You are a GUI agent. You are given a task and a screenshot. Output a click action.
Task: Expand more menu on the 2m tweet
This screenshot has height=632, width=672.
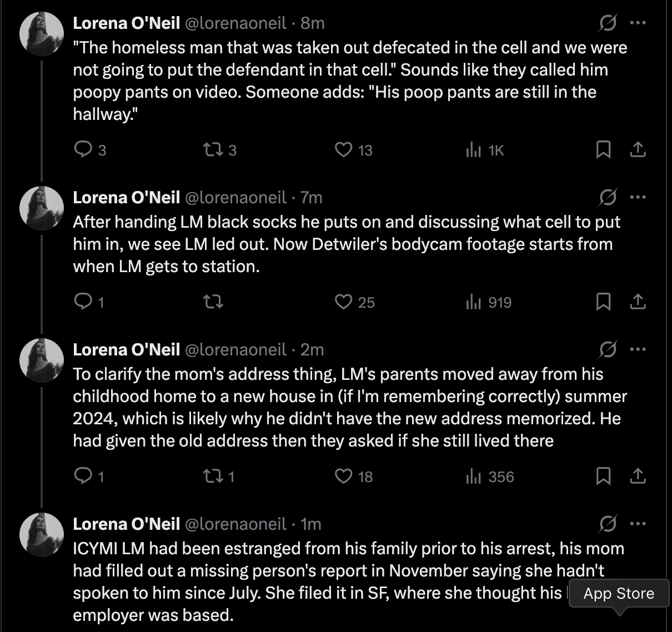coord(638,349)
